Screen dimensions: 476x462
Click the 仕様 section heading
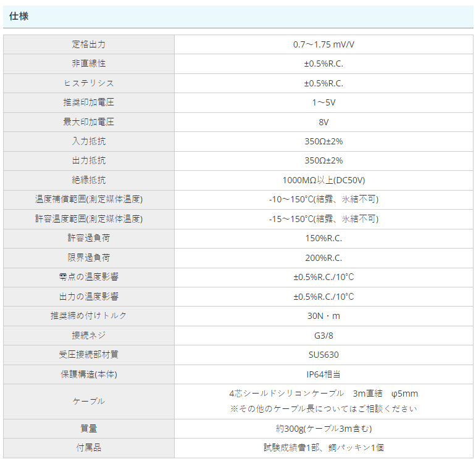click(x=19, y=16)
